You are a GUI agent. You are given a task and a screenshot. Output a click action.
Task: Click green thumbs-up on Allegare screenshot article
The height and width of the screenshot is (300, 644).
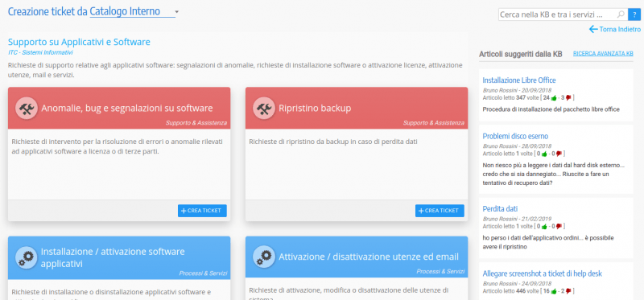click(x=554, y=291)
